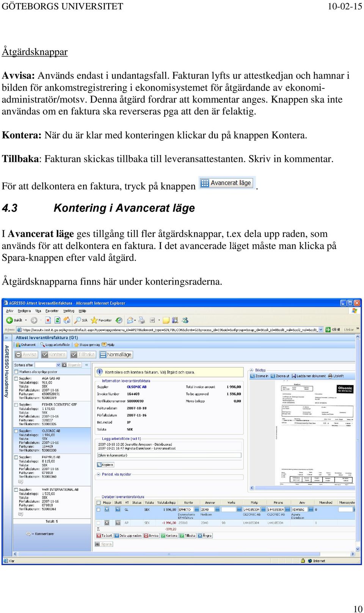Click the IE History icon
This screenshot has width=364, height=613.
pyautogui.click(x=119, y=320)
